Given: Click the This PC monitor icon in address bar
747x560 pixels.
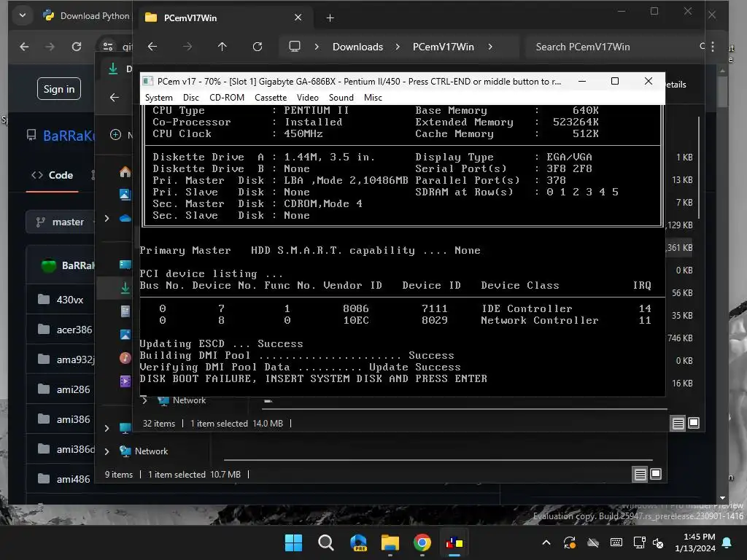Looking at the screenshot, I should [295, 47].
